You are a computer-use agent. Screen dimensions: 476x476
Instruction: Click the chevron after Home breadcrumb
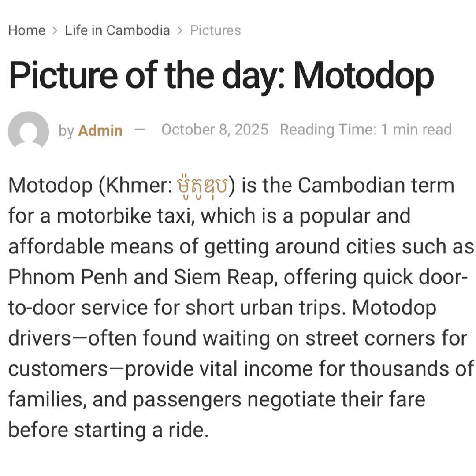(x=55, y=30)
